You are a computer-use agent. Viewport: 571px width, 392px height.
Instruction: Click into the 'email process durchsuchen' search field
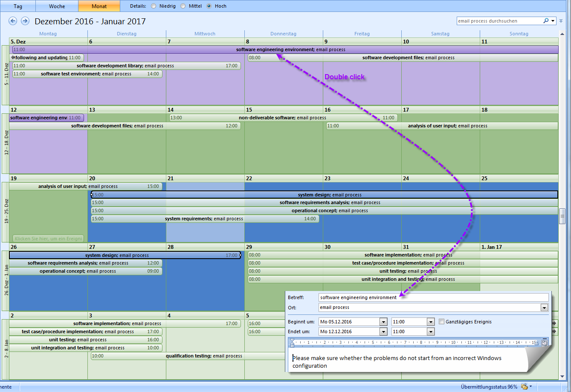click(x=499, y=20)
